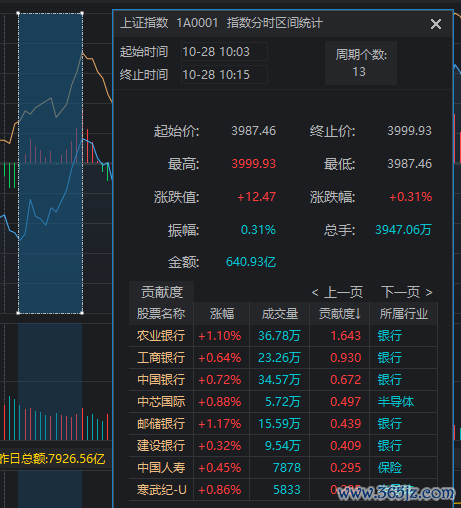Switch to the 贡献度 tab
The height and width of the screenshot is (508, 461).
coord(161,292)
